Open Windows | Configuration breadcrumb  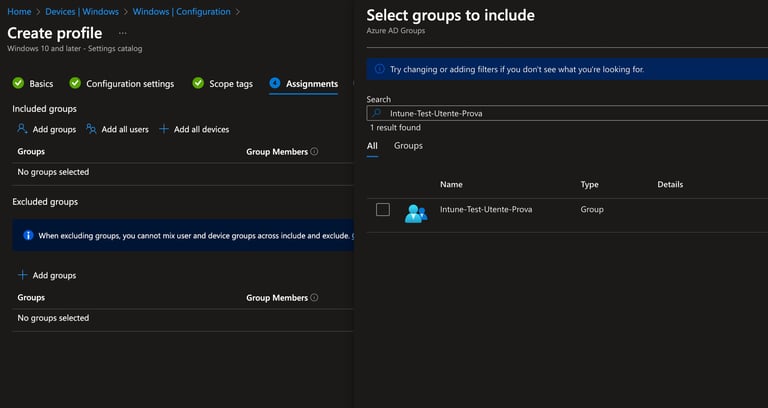pos(181,12)
